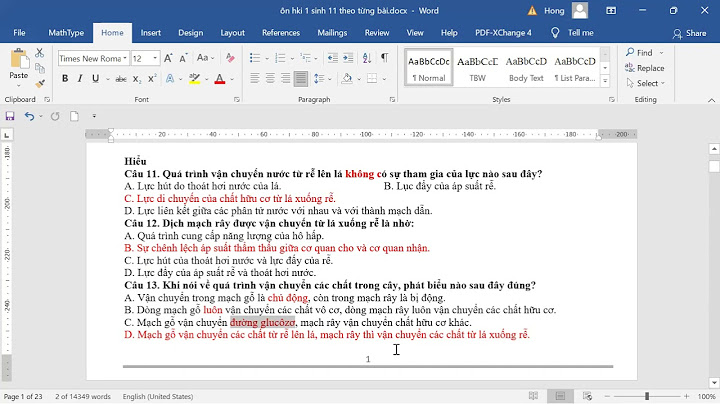The image size is (720, 404).
Task: Apply superscript formatting
Action: click(x=152, y=79)
